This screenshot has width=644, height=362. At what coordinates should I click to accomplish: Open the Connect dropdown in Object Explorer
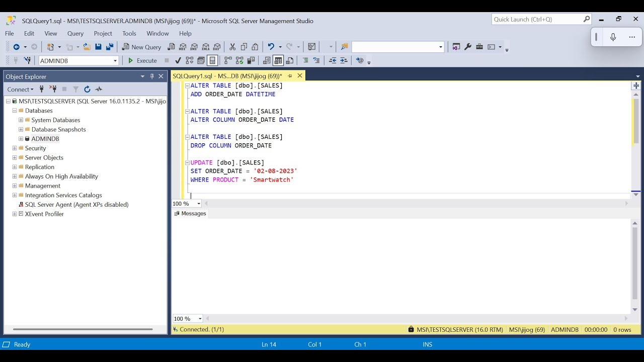pos(20,89)
